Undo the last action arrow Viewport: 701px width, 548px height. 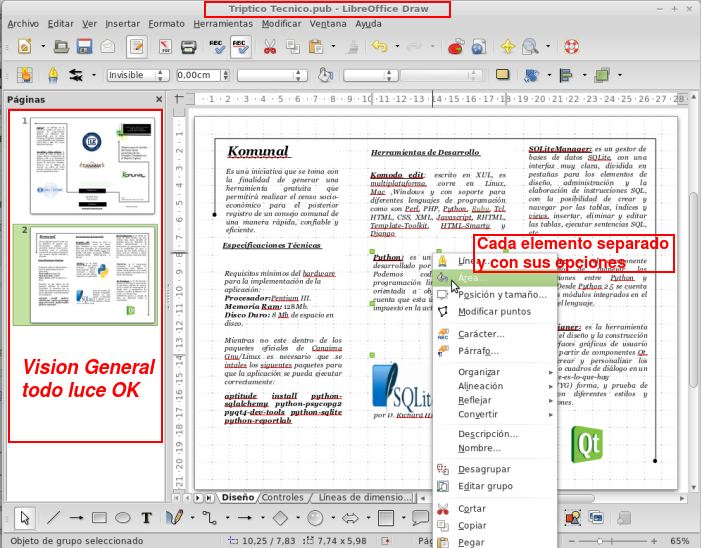point(380,46)
